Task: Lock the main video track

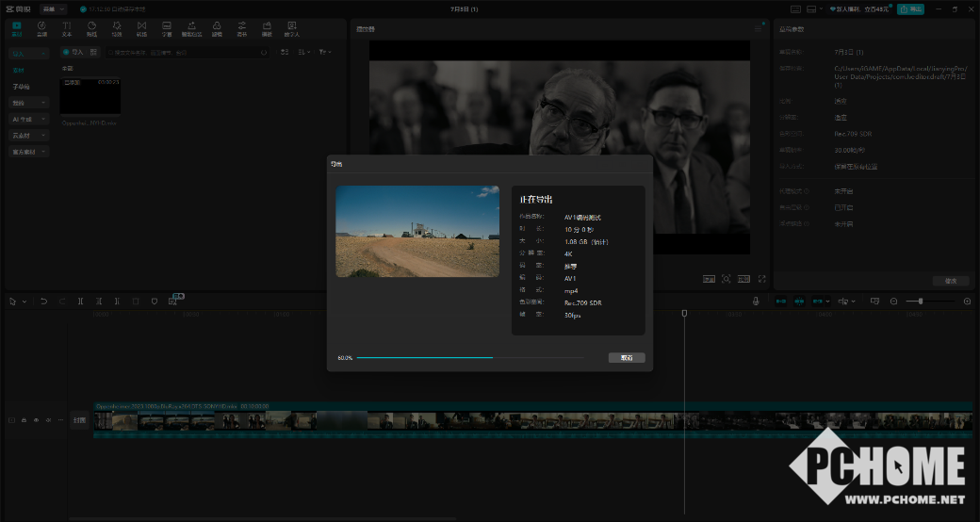Action: pyautogui.click(x=24, y=420)
